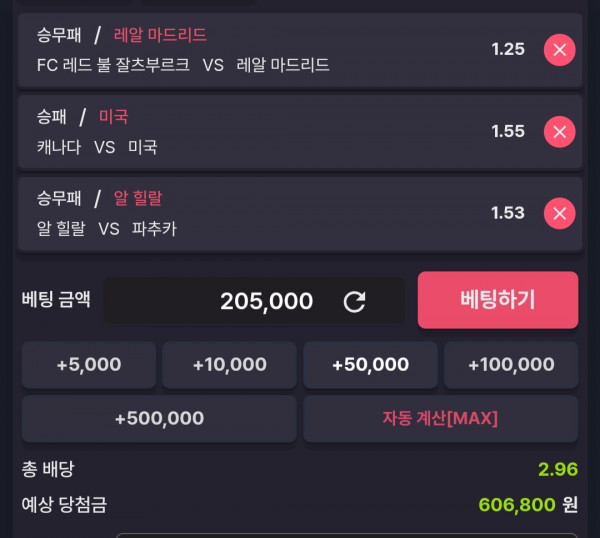Open the FC 레드 불 잘츠부르크 match card
Viewport: 600px width, 538px height.
click(300, 51)
